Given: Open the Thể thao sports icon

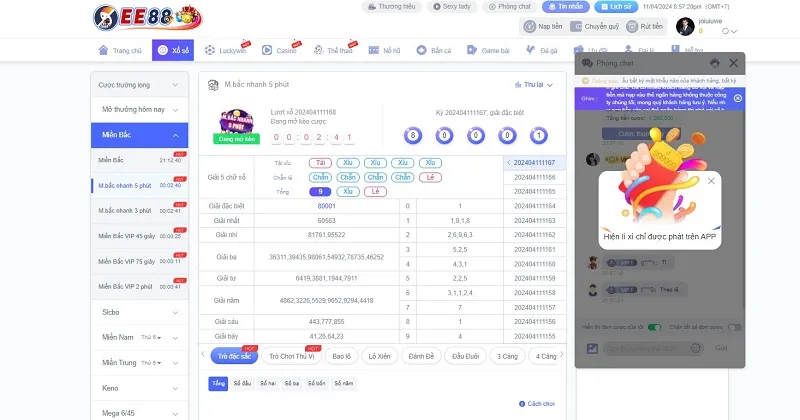Looking at the screenshot, I should tap(318, 50).
